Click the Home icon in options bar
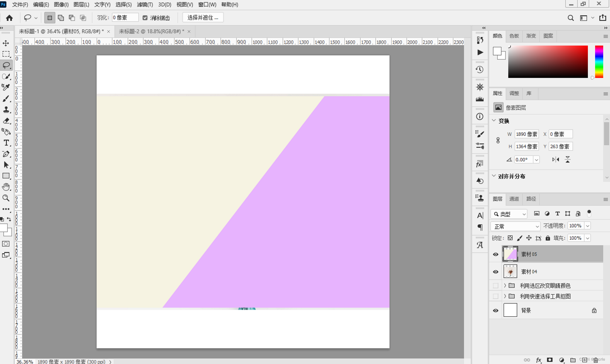610x364 pixels. (x=9, y=18)
